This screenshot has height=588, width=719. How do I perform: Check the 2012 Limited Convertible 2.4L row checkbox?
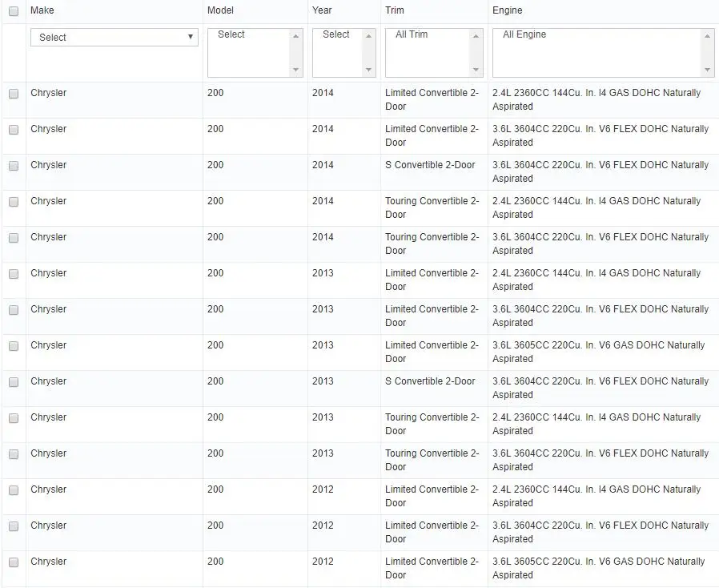pos(14,490)
